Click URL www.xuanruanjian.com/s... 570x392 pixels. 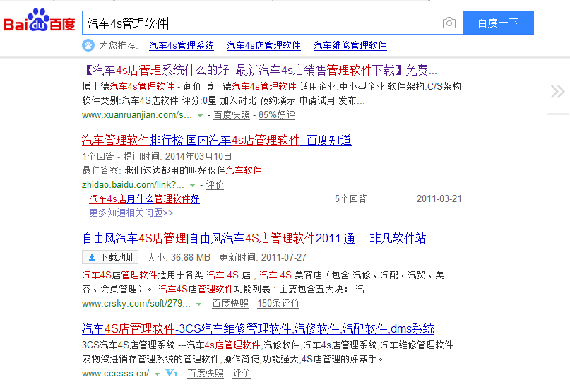click(137, 115)
